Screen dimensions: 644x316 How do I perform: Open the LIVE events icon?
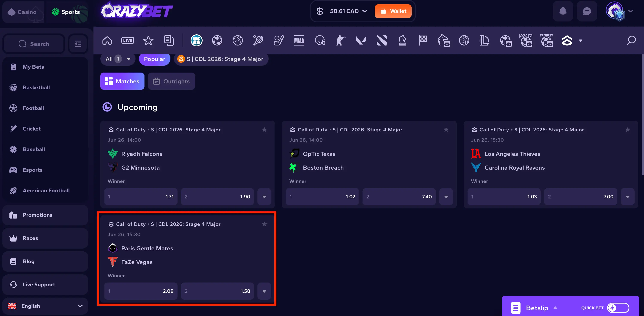(128, 40)
